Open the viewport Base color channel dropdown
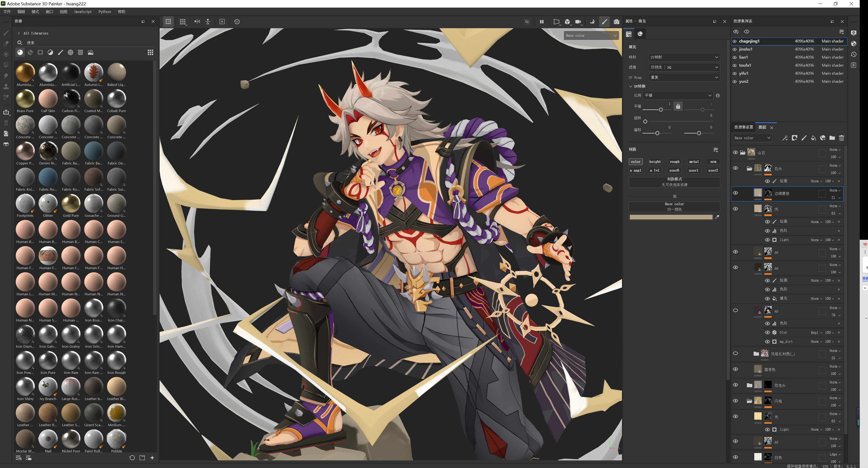Viewport: 868px width, 468px height. click(591, 35)
